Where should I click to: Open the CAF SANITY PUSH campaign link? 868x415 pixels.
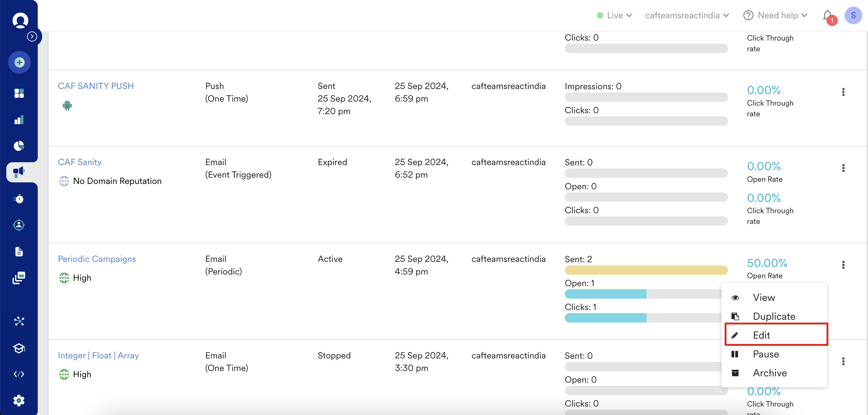coord(96,86)
